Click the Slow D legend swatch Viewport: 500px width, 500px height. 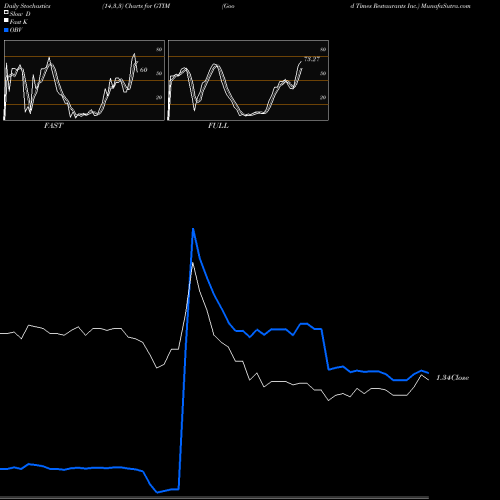(x=6, y=13)
